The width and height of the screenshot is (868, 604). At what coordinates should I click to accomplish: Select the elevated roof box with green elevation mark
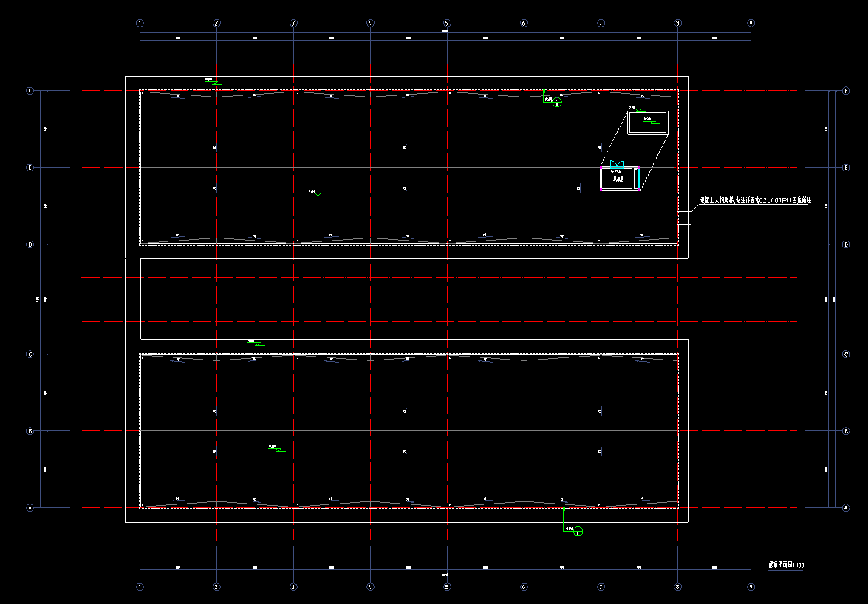click(x=648, y=123)
